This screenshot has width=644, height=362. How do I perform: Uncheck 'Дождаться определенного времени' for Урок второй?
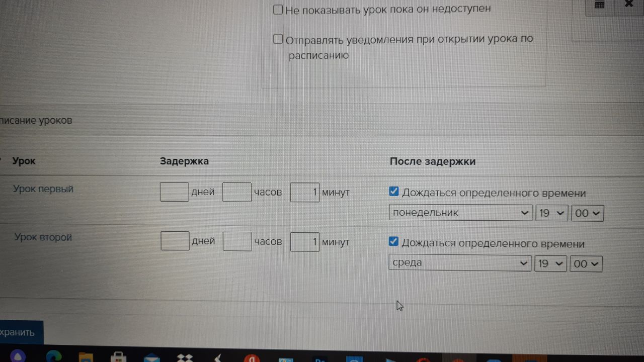pos(394,241)
